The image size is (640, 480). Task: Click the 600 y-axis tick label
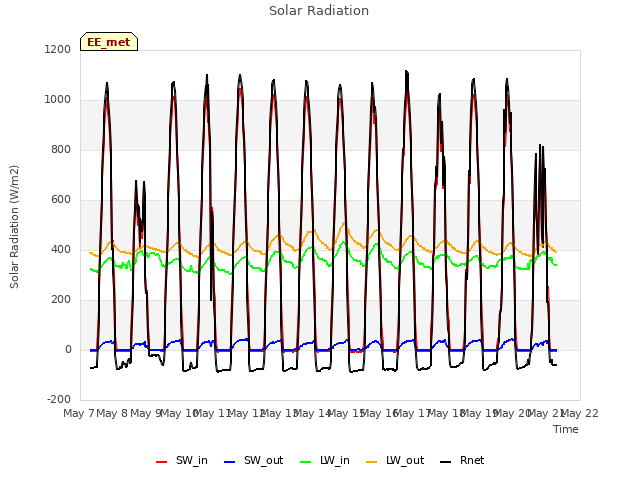pos(61,200)
